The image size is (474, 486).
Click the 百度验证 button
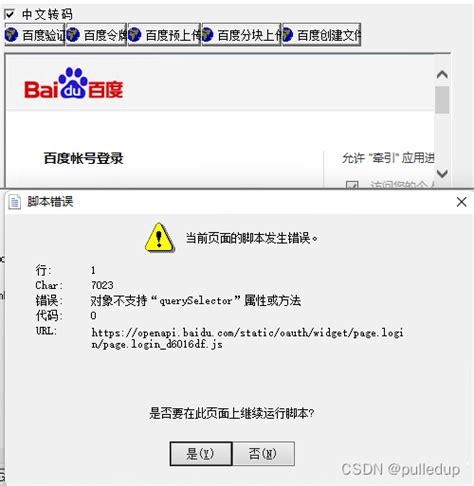[35, 35]
